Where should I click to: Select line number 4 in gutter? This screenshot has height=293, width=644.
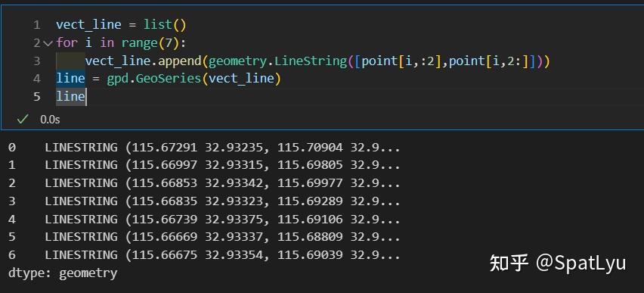pyautogui.click(x=37, y=79)
